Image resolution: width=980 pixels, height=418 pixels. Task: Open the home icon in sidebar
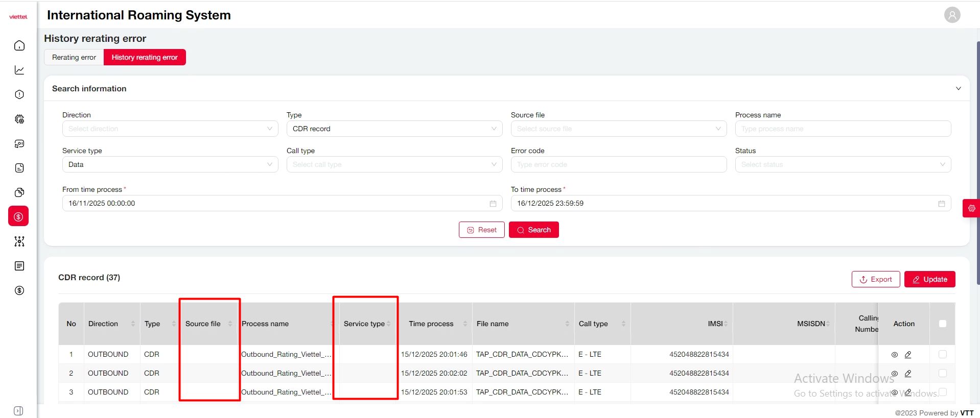[19, 46]
